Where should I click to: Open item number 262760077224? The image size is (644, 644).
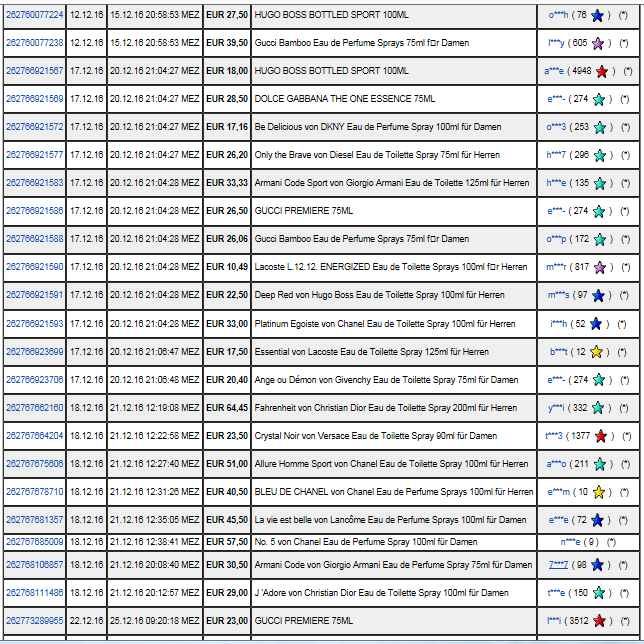[x=35, y=15]
